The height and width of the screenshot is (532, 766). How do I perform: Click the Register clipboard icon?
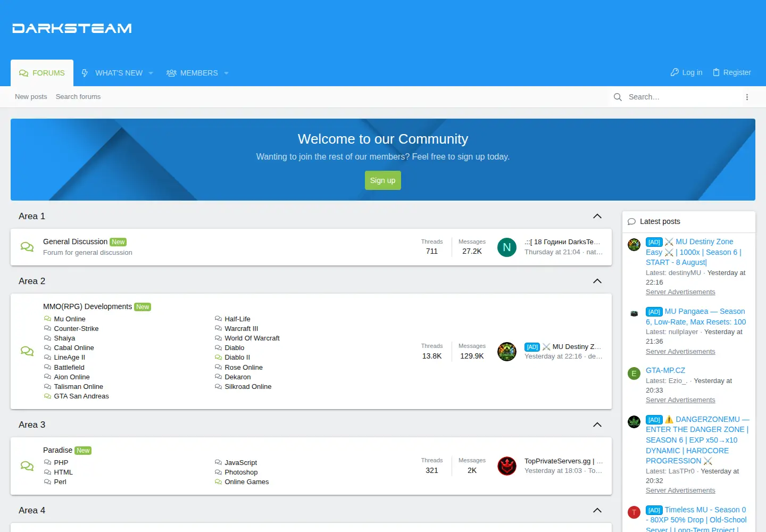(x=716, y=72)
